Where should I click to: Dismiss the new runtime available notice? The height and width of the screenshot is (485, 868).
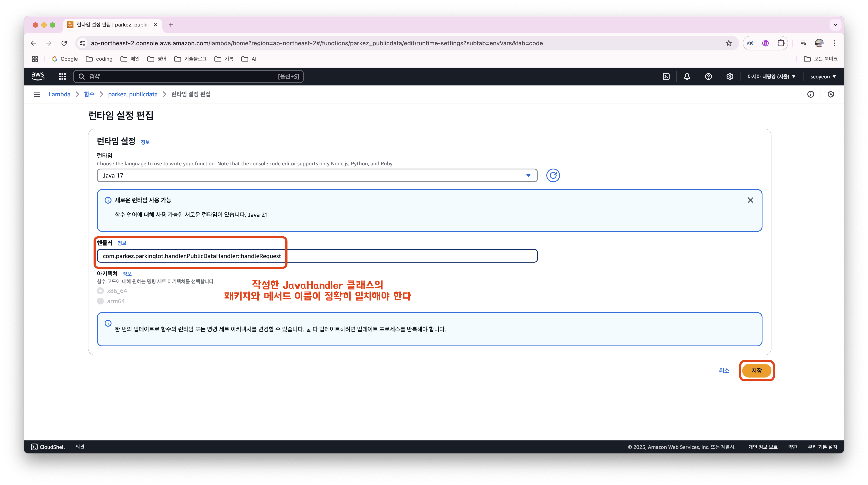[x=750, y=200]
